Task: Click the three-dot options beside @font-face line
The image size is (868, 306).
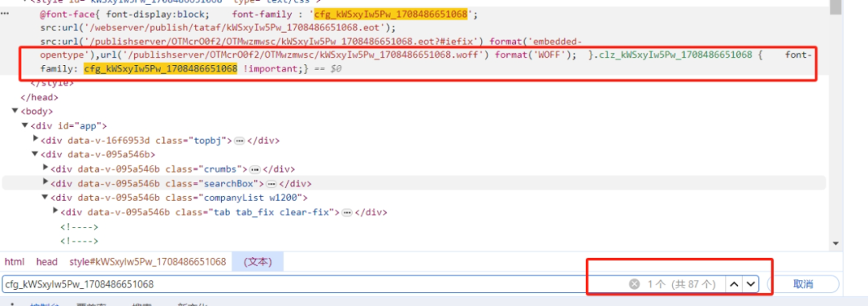Action: pos(5,14)
